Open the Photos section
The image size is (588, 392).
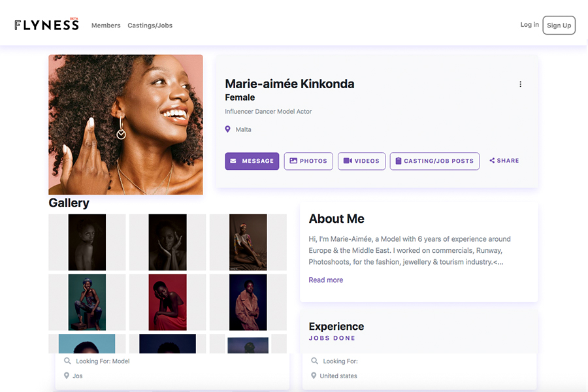[x=308, y=161]
